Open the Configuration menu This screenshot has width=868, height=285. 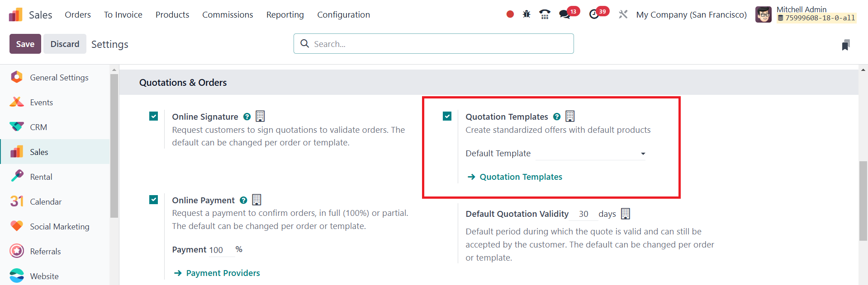343,14
